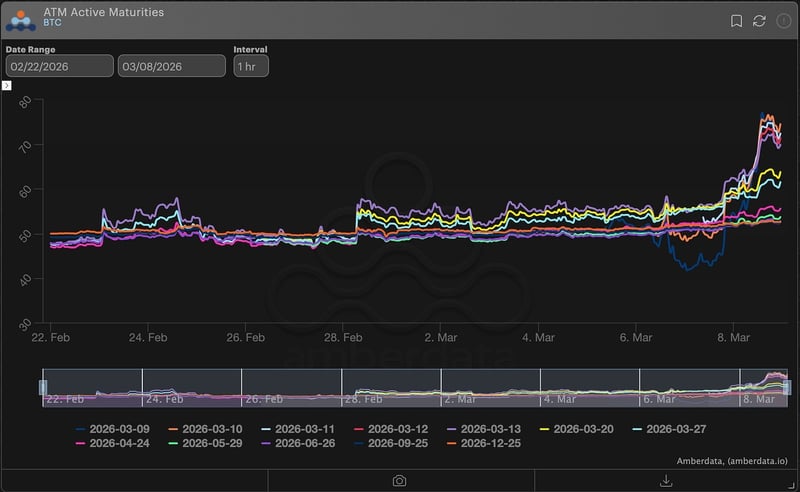This screenshot has width=800, height=492.
Task: Toggle the 2026-04-24 series in legend
Action: pyautogui.click(x=112, y=444)
